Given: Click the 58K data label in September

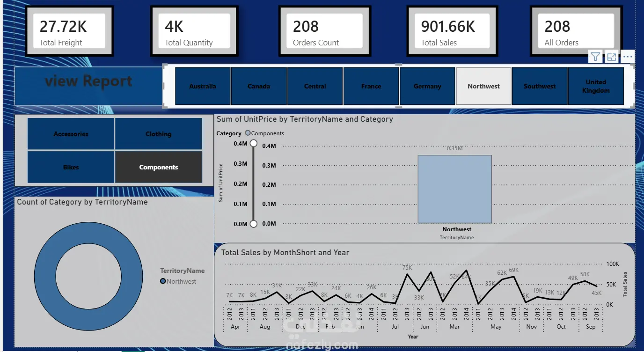Looking at the screenshot, I should tap(585, 274).
